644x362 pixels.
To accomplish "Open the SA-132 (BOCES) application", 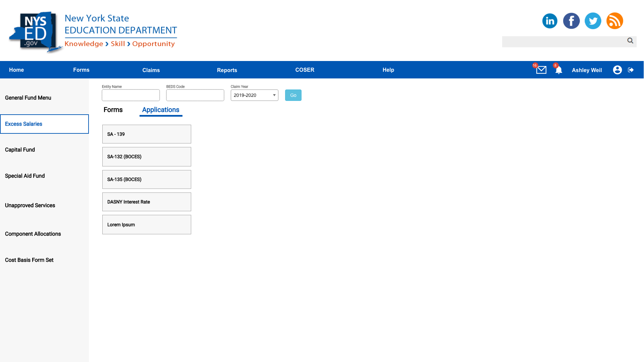I will coord(147,157).
